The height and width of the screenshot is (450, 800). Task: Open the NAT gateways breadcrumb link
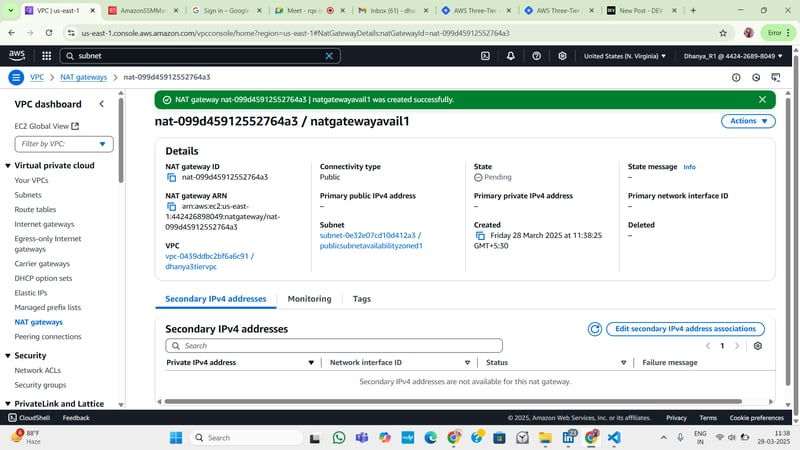click(x=84, y=78)
